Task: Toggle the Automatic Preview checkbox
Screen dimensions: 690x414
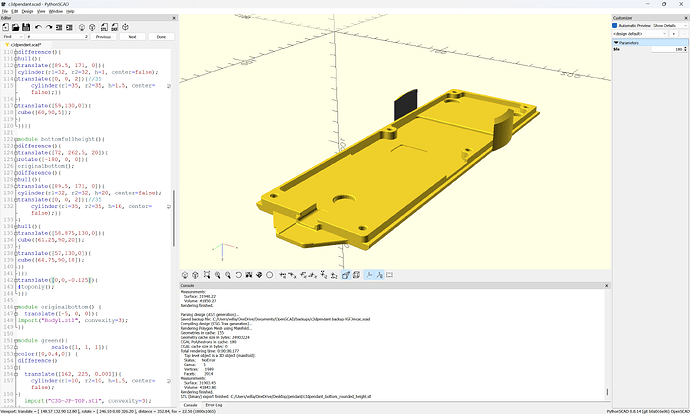Action: pos(616,24)
